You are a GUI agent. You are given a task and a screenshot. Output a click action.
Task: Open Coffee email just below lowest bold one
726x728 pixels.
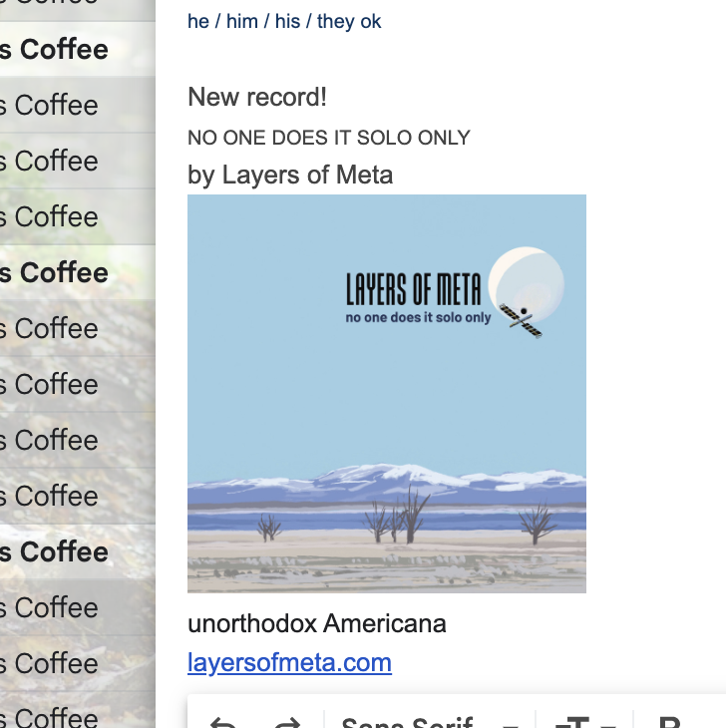tap(78, 607)
